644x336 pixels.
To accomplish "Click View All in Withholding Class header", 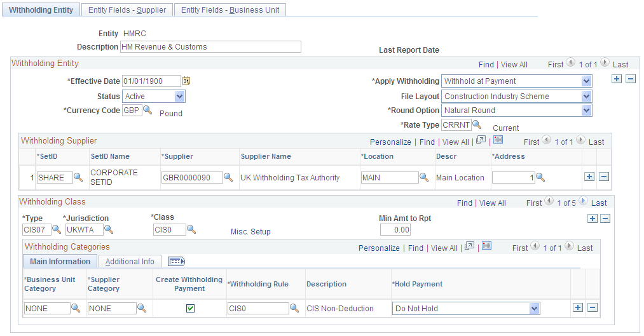I will click(x=493, y=203).
